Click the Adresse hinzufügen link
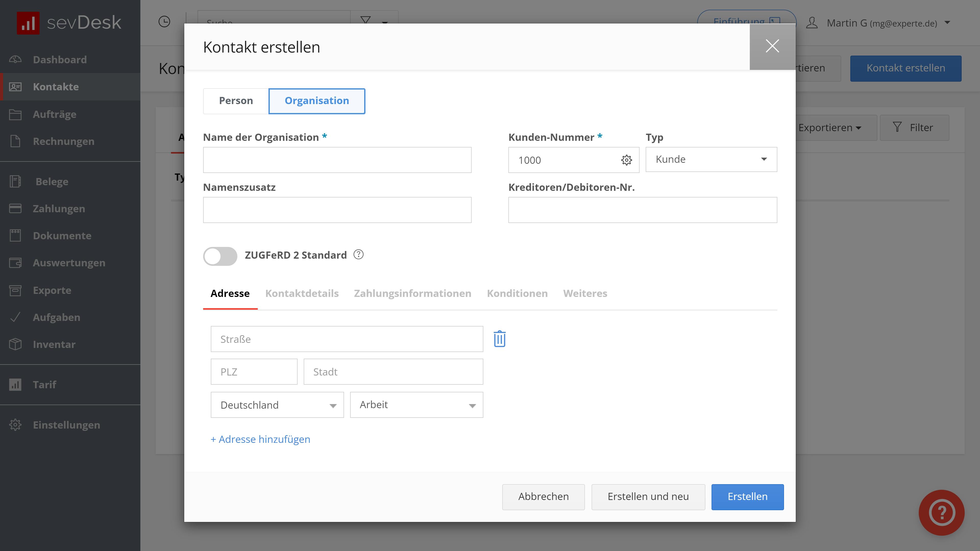This screenshot has width=980, height=551. [261, 439]
